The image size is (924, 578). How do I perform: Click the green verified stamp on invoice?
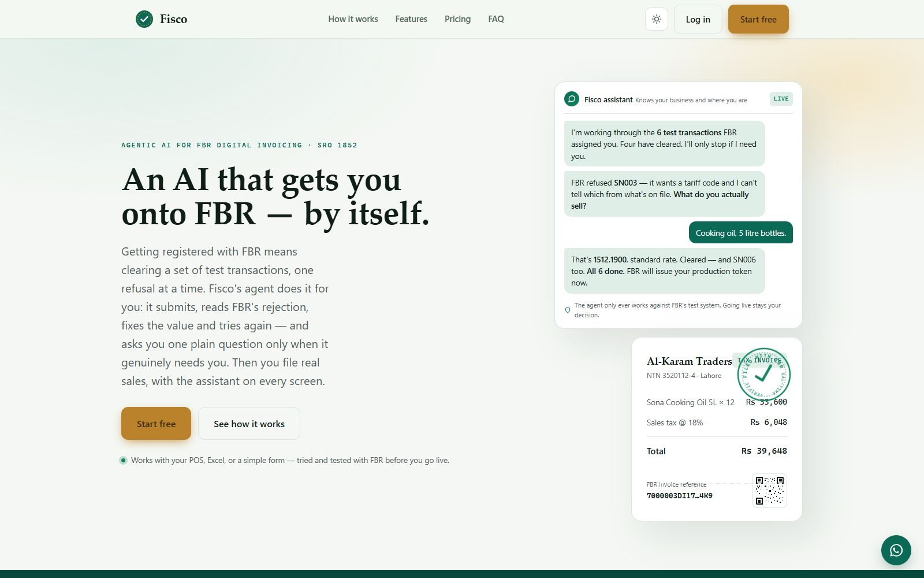763,375
